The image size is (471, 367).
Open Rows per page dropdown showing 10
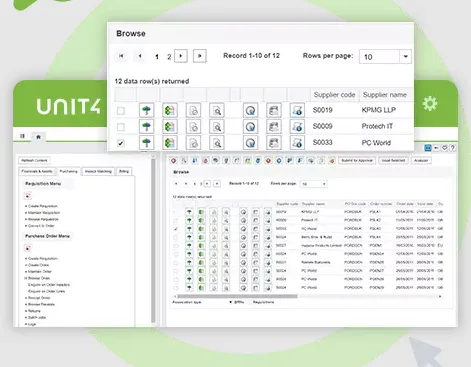coord(405,56)
